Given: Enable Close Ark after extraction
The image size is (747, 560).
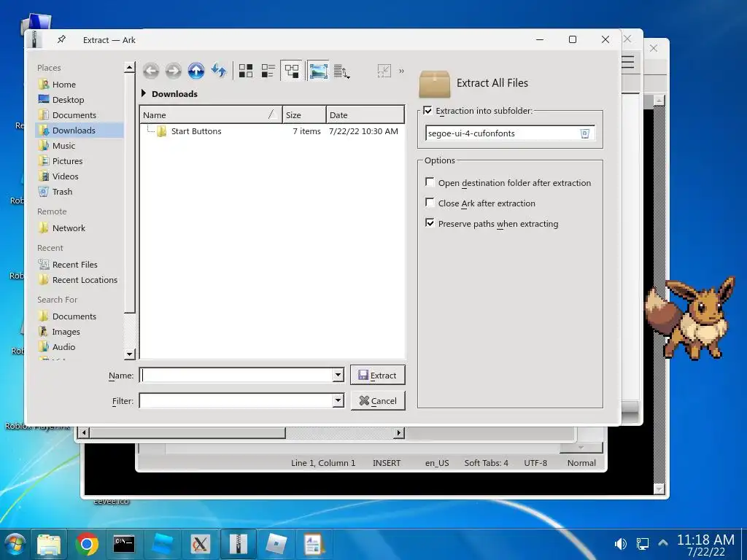Looking at the screenshot, I should click(430, 203).
